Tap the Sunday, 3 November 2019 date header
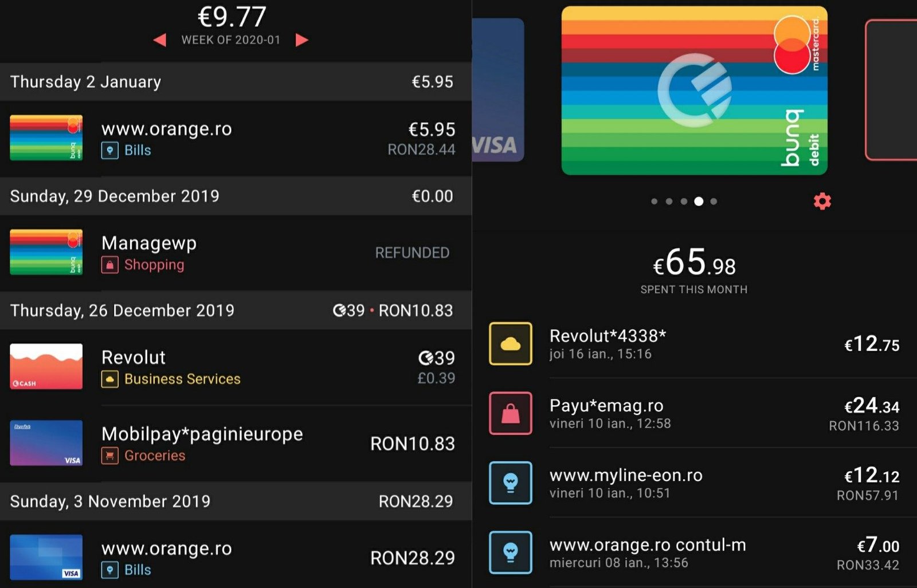The height and width of the screenshot is (588, 917). (236, 501)
